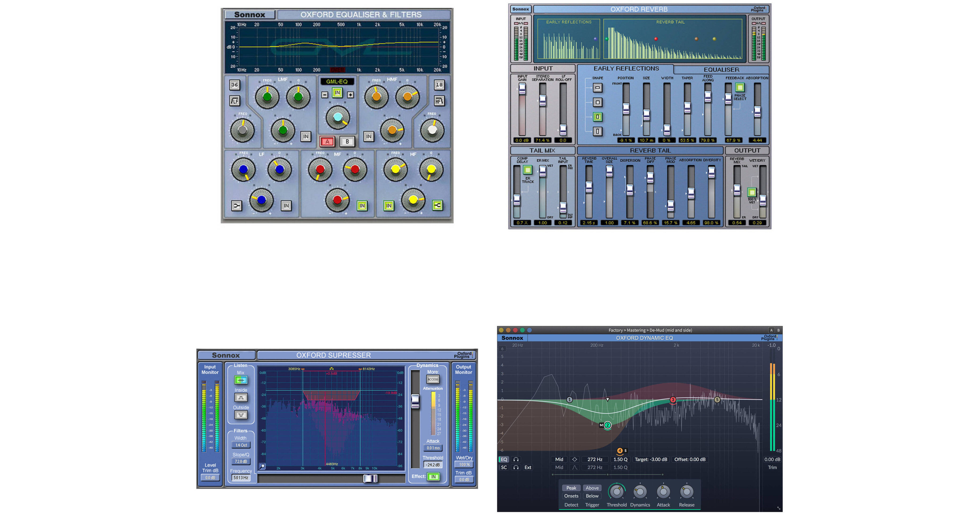The height and width of the screenshot is (514, 980).
Task: Click the LF shelf shape icon
Action: 236,206
